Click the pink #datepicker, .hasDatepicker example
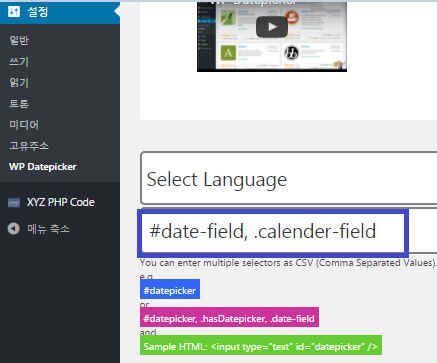Image resolution: width=437 pixels, height=363 pixels. pyautogui.click(x=229, y=318)
